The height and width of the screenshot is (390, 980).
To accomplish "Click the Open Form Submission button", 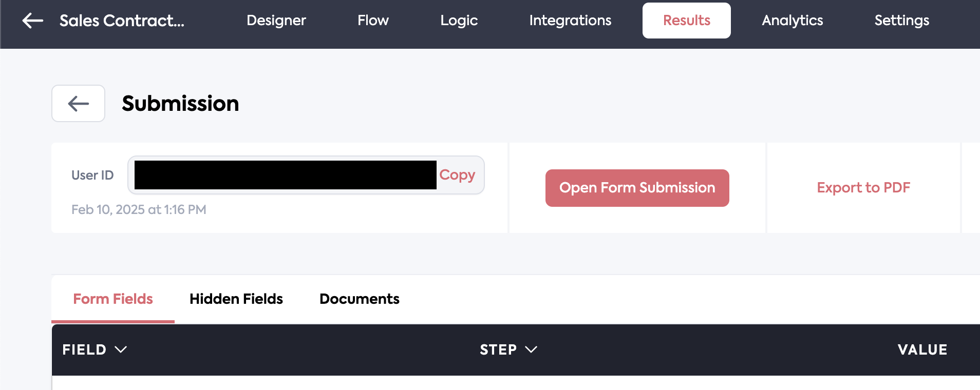I will (x=637, y=188).
